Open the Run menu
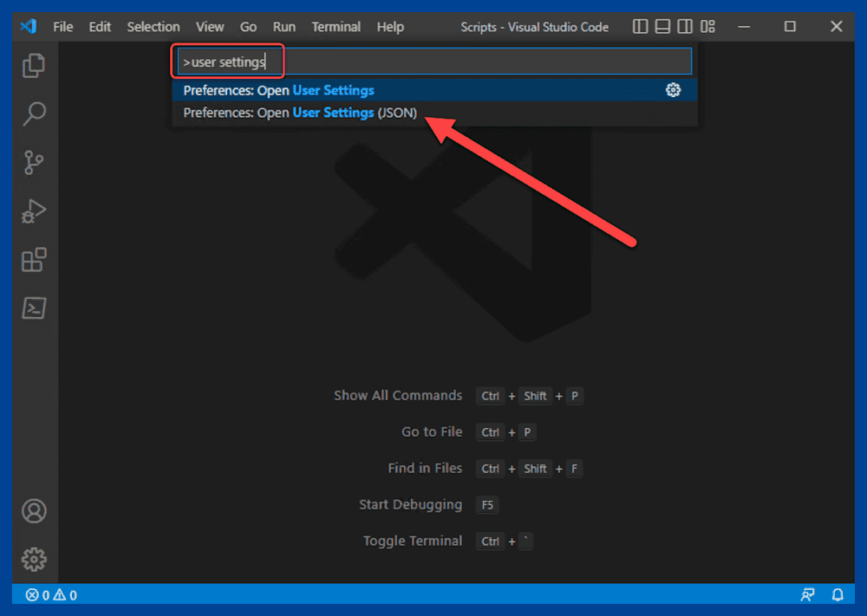867x616 pixels. pyautogui.click(x=284, y=27)
